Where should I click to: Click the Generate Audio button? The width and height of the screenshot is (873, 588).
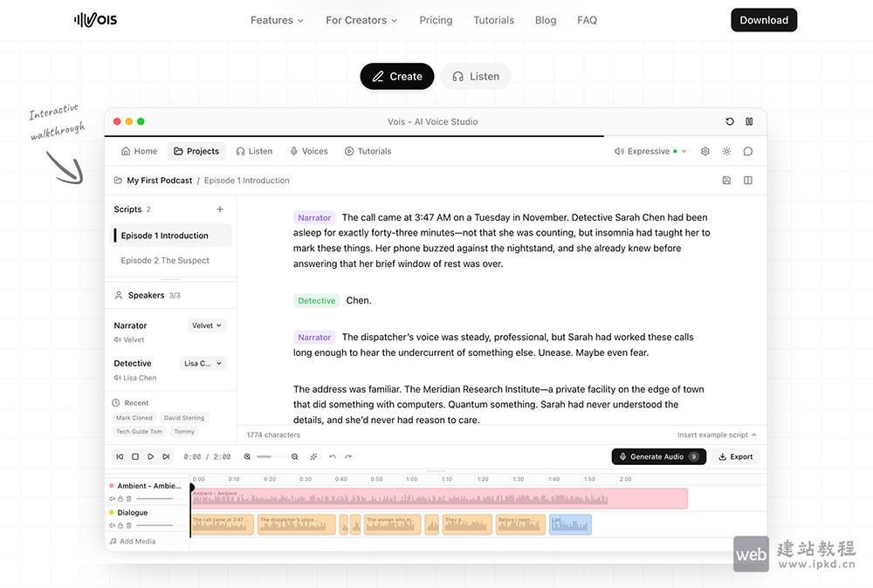click(x=658, y=456)
